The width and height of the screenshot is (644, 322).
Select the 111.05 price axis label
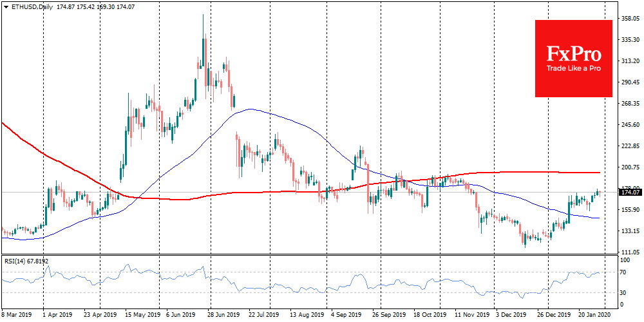629,252
